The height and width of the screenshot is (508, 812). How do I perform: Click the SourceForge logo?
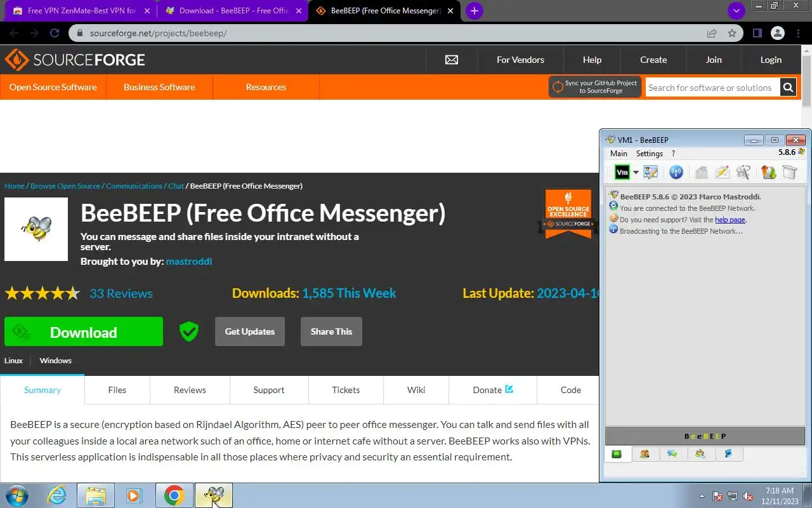(75, 60)
